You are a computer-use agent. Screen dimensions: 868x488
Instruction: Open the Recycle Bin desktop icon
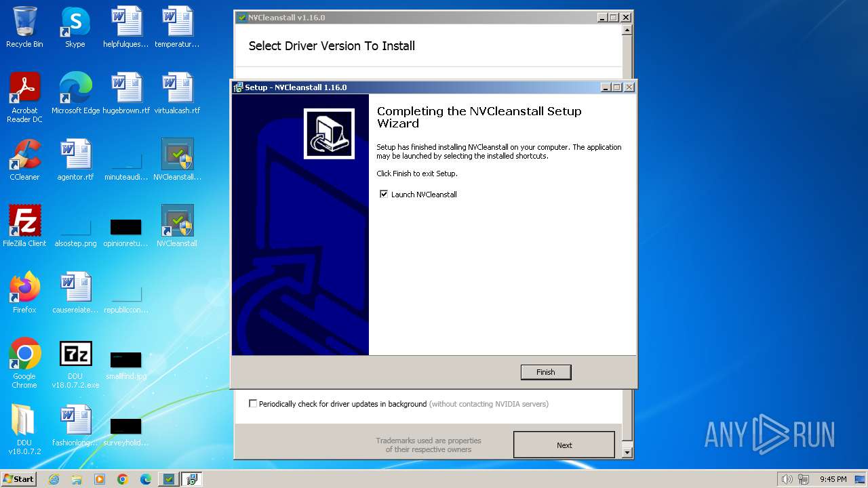point(24,27)
